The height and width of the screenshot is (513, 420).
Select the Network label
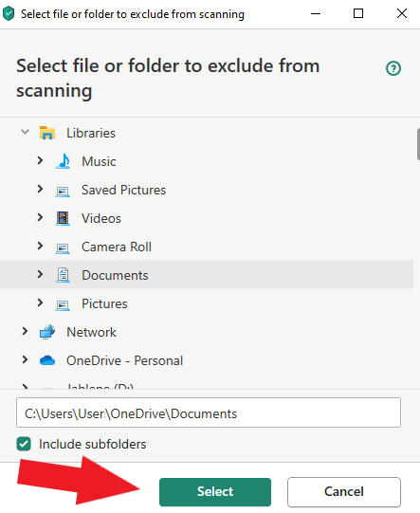coord(91,333)
